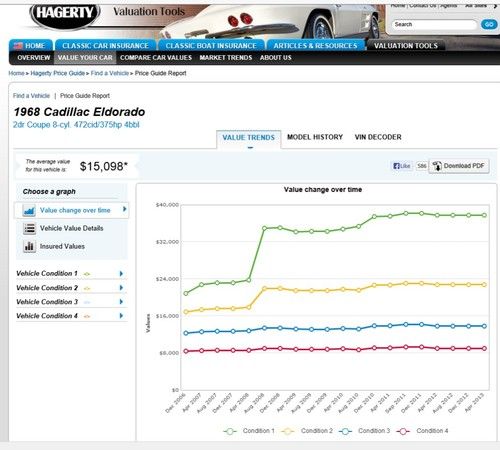Open Market Trends submenu item
500x450 pixels.
coord(226,58)
